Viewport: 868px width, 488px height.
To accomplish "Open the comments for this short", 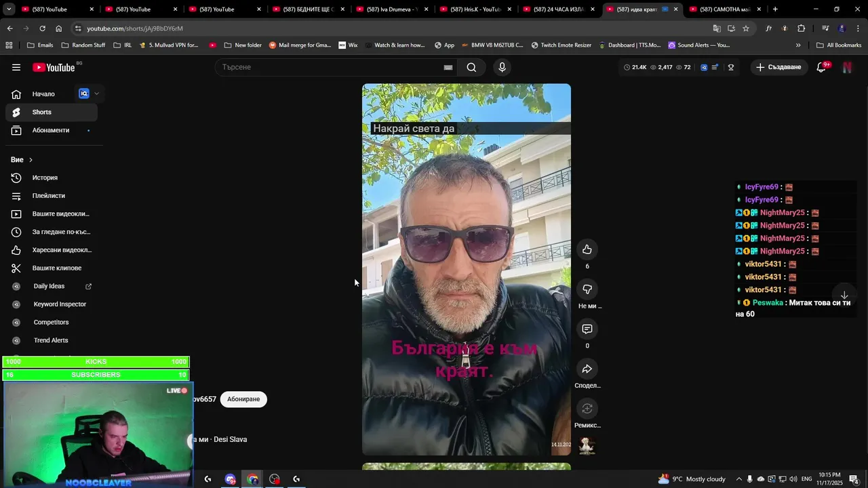I will pos(587,329).
